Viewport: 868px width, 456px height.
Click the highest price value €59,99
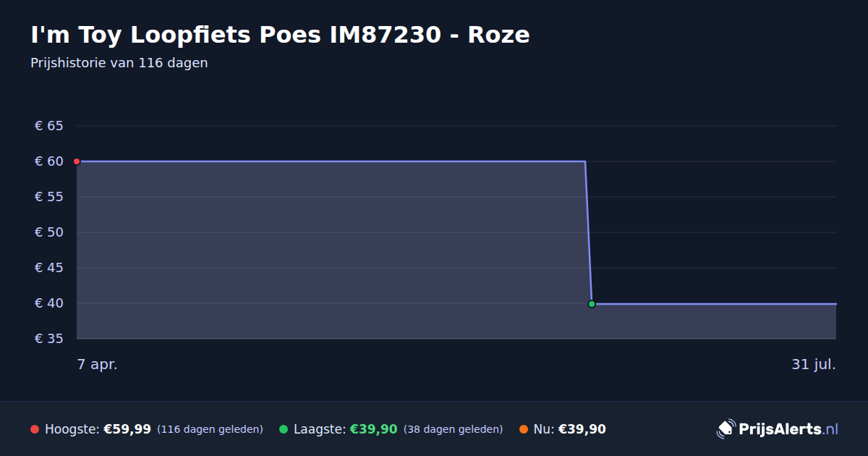coord(127,429)
